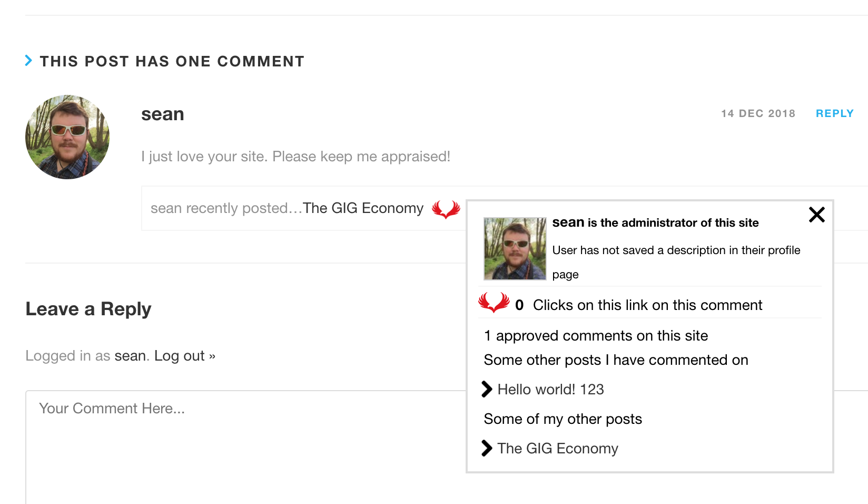Open The GIG Economy link in popup
The height and width of the screenshot is (504, 868).
(558, 448)
